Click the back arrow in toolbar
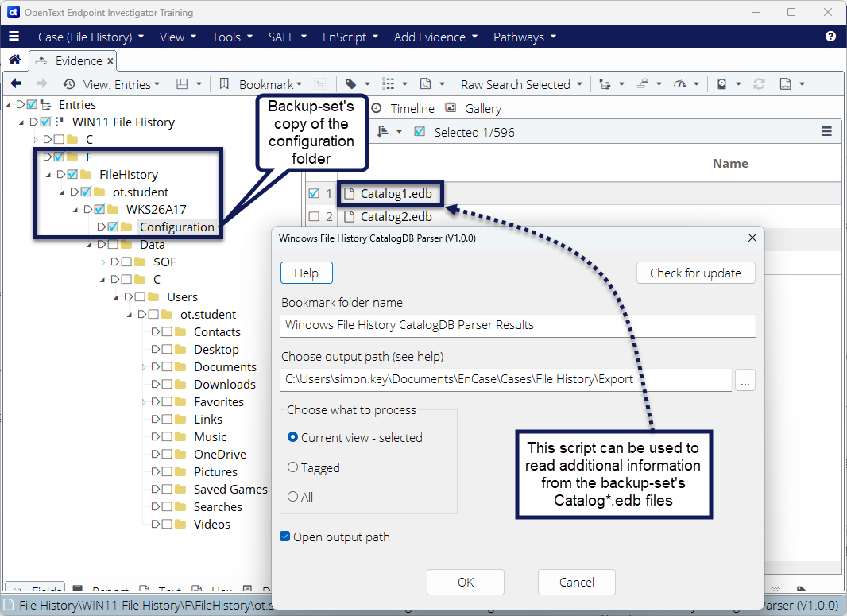The width and height of the screenshot is (847, 616). (16, 83)
